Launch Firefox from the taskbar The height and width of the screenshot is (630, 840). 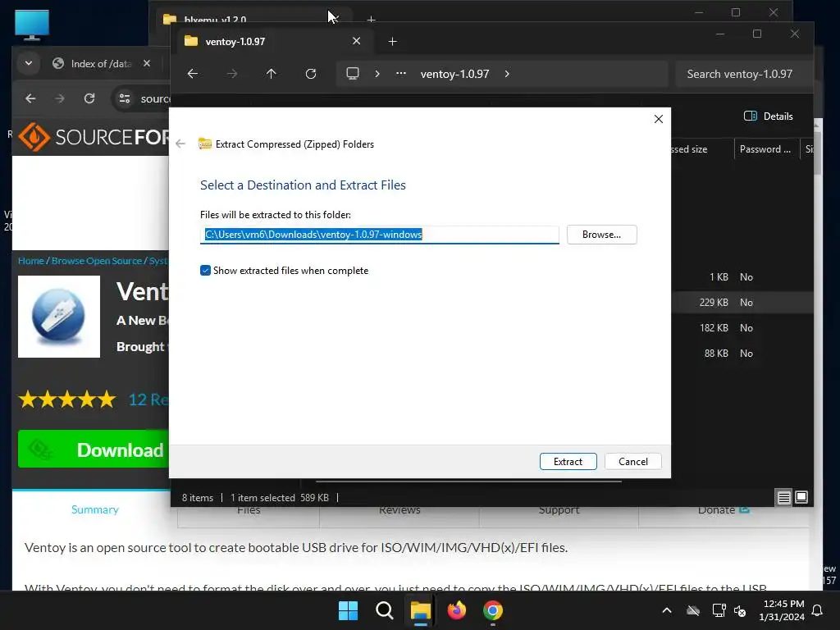click(x=456, y=610)
